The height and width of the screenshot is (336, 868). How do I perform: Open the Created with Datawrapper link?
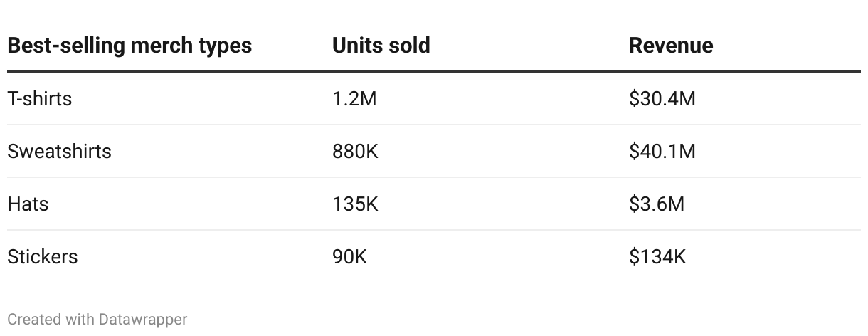(97, 320)
